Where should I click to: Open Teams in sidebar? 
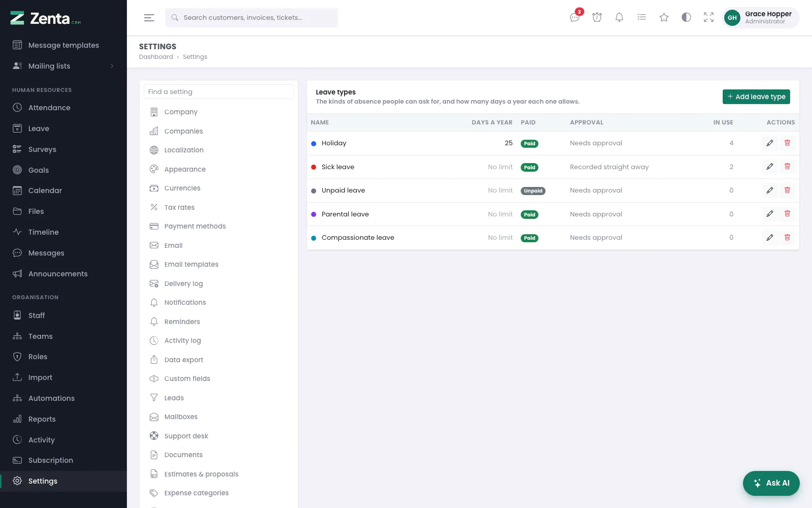coord(63,336)
